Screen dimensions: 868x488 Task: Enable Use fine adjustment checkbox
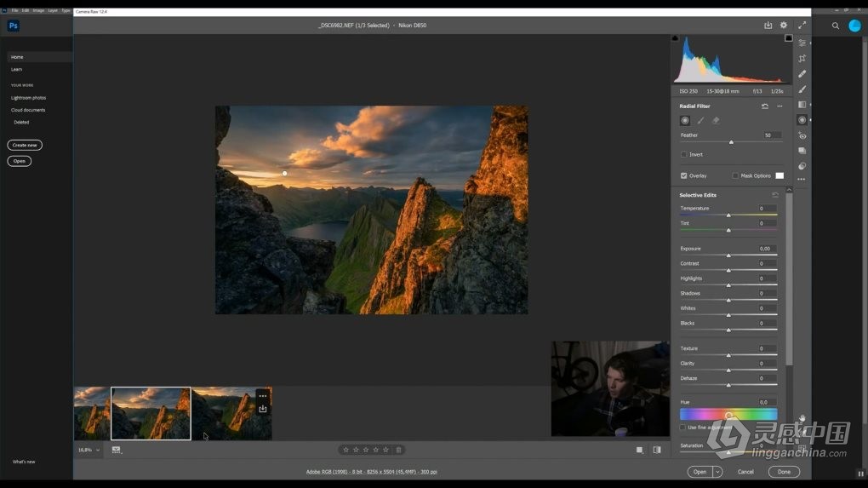[683, 428]
